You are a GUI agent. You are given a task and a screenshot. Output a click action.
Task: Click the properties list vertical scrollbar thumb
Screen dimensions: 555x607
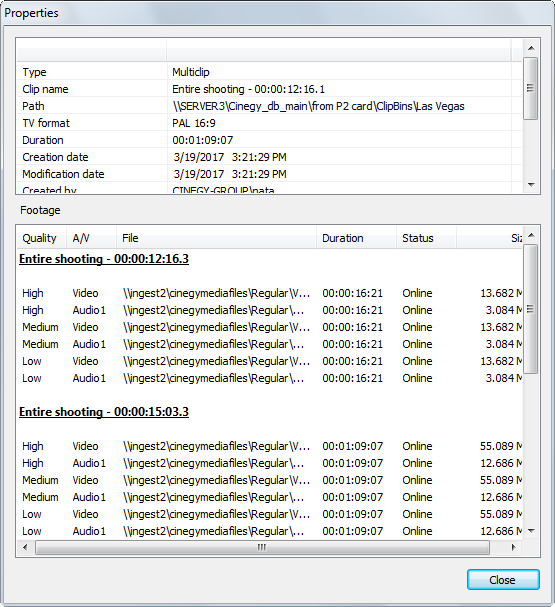pyautogui.click(x=531, y=88)
